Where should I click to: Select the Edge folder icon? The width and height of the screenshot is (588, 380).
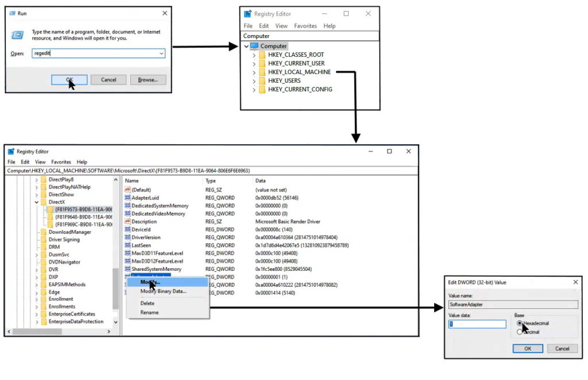[44, 292]
